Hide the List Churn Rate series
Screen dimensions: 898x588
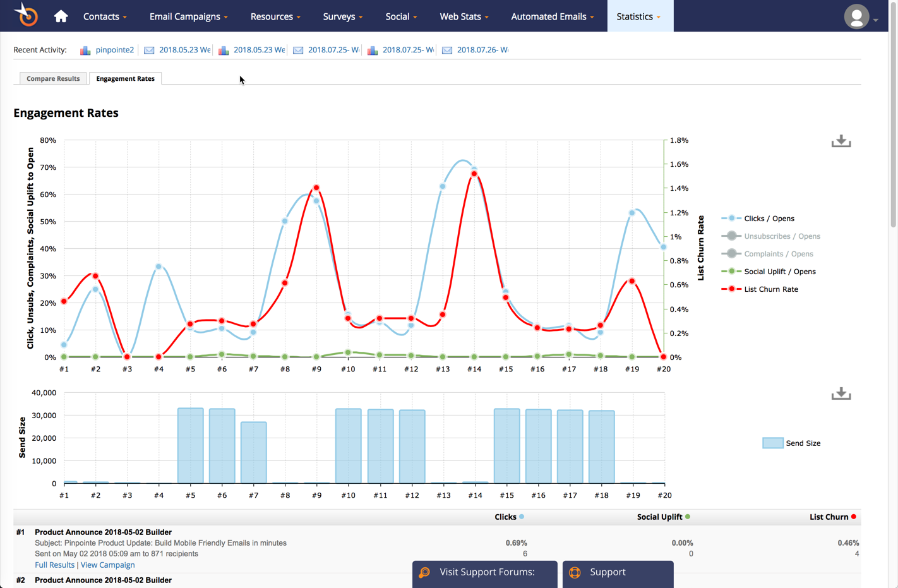pyautogui.click(x=770, y=289)
